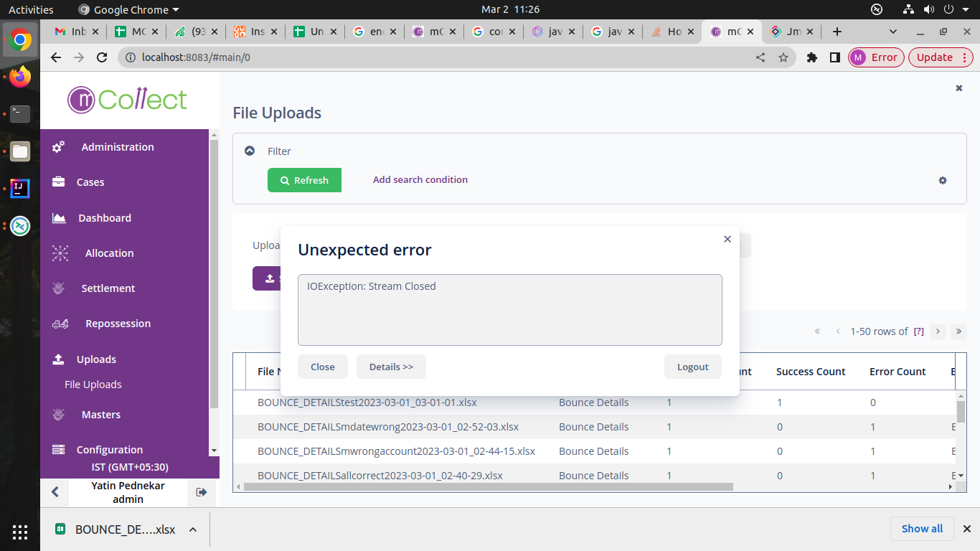This screenshot has width=980, height=551.
Task: Switch to the Jm browser tab
Action: coord(791,32)
